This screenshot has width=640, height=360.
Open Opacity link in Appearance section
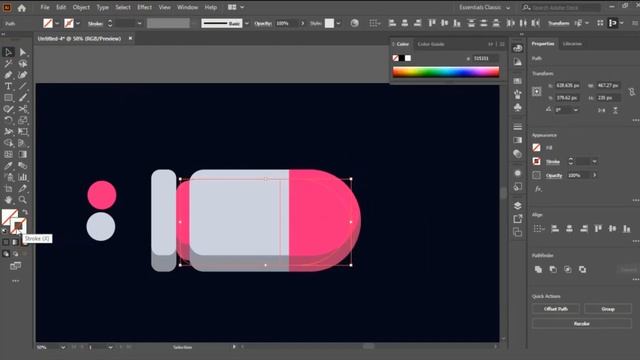click(x=554, y=176)
